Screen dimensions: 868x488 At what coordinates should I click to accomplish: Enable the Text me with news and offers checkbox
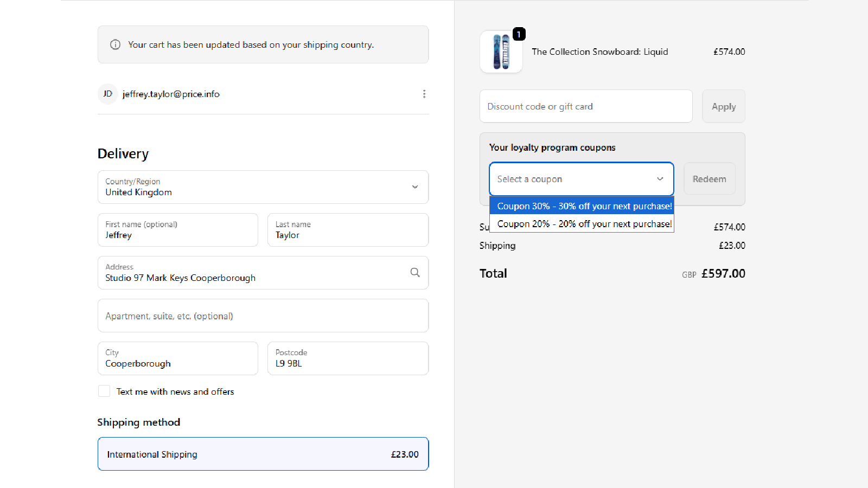click(104, 391)
